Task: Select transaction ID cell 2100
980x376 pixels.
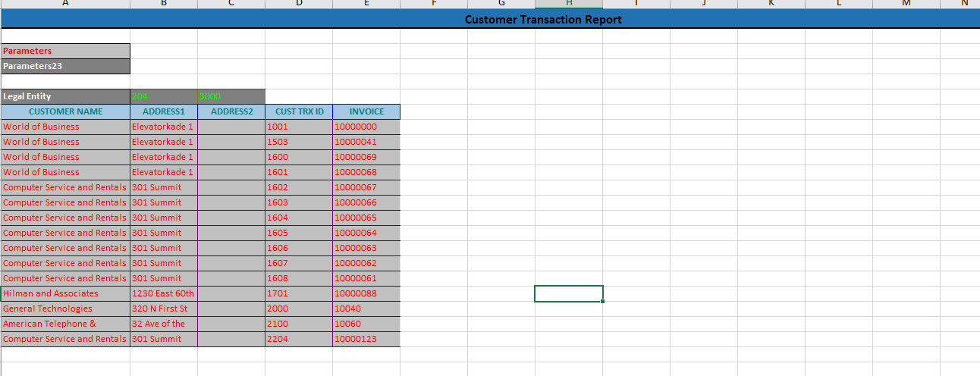Action: coord(299,324)
